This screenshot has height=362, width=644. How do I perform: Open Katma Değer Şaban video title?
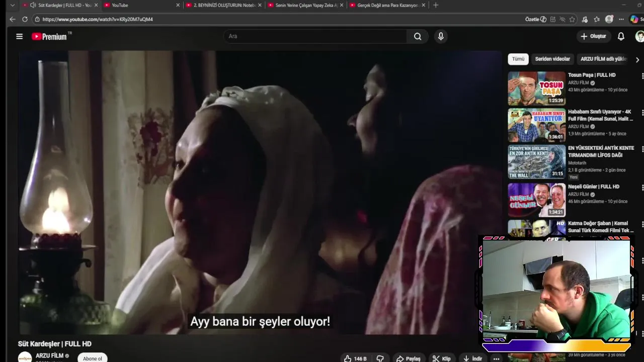[x=600, y=227]
